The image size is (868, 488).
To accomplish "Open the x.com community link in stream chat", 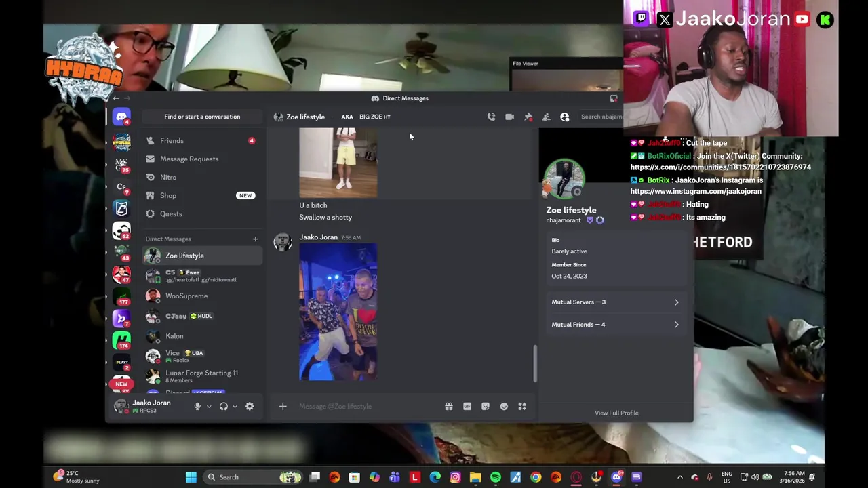I will click(x=720, y=167).
